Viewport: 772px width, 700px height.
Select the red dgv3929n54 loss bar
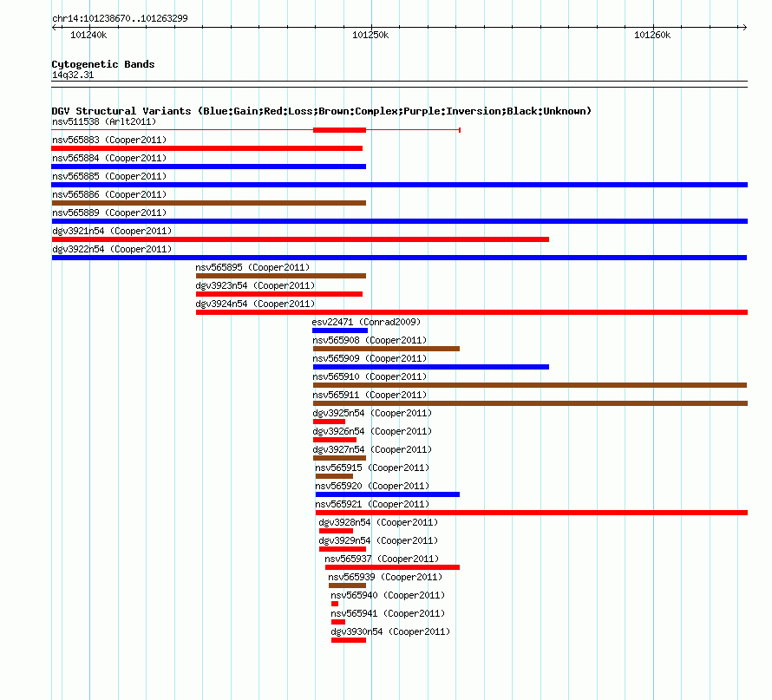[343, 549]
